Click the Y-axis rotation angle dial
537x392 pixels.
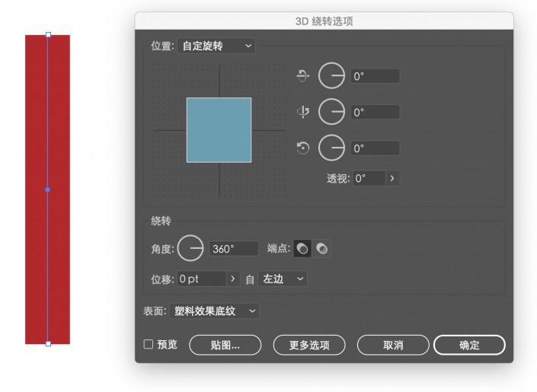click(x=331, y=112)
